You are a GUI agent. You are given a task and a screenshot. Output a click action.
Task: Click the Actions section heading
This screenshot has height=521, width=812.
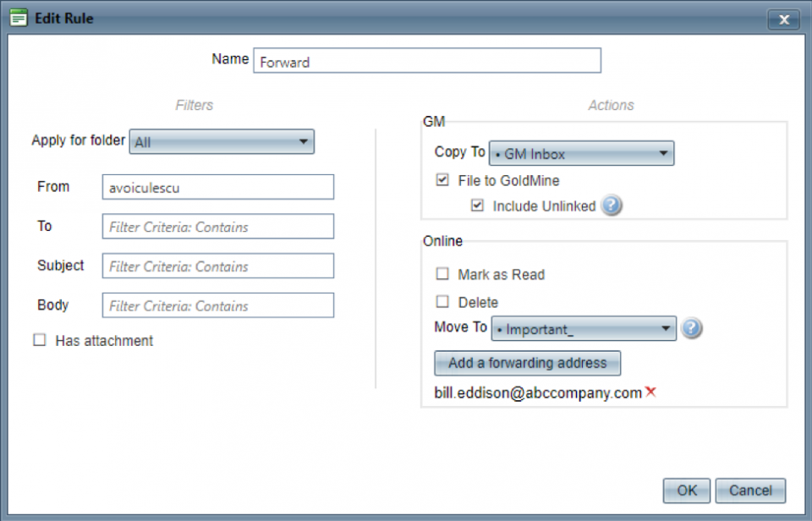coord(611,105)
